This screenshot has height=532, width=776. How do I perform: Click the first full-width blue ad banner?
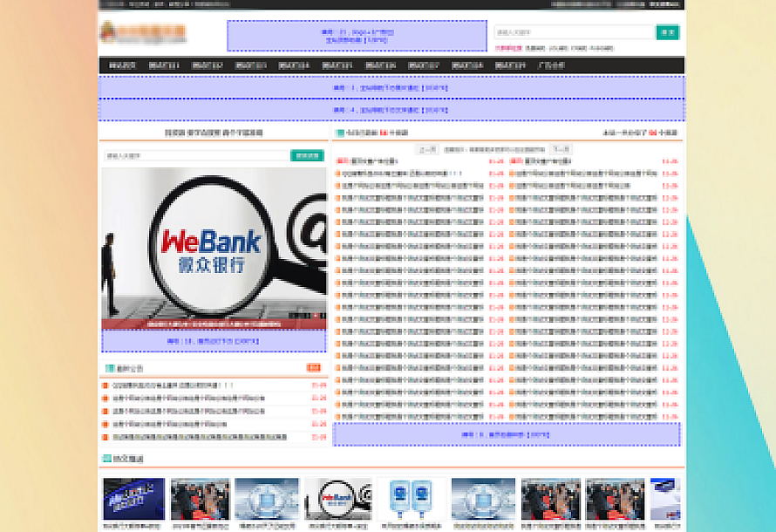[x=391, y=87]
